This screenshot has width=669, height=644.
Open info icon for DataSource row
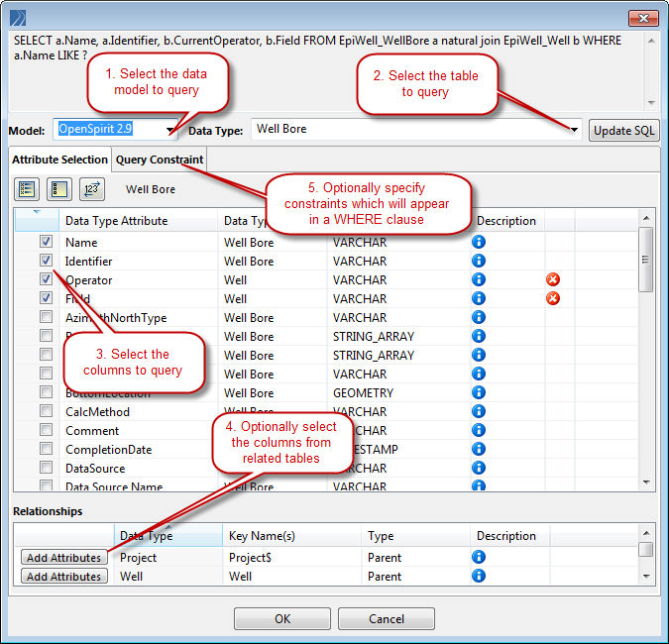point(479,468)
